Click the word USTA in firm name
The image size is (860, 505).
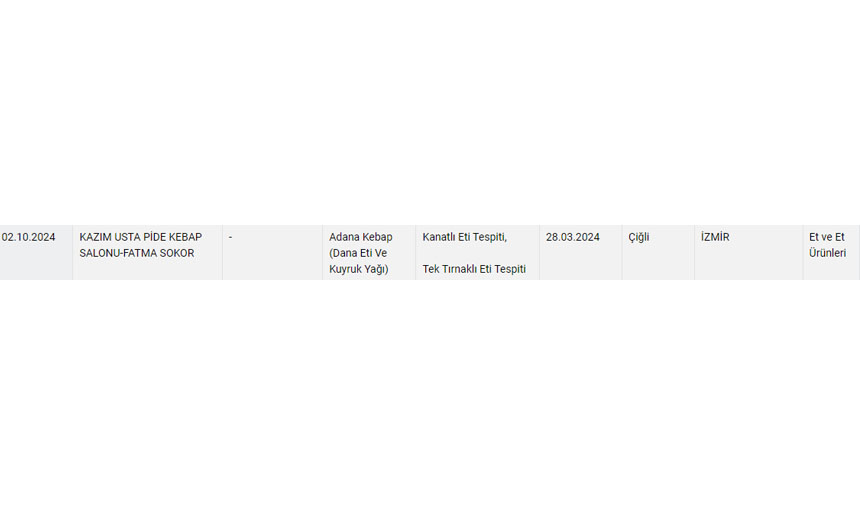click(131, 237)
